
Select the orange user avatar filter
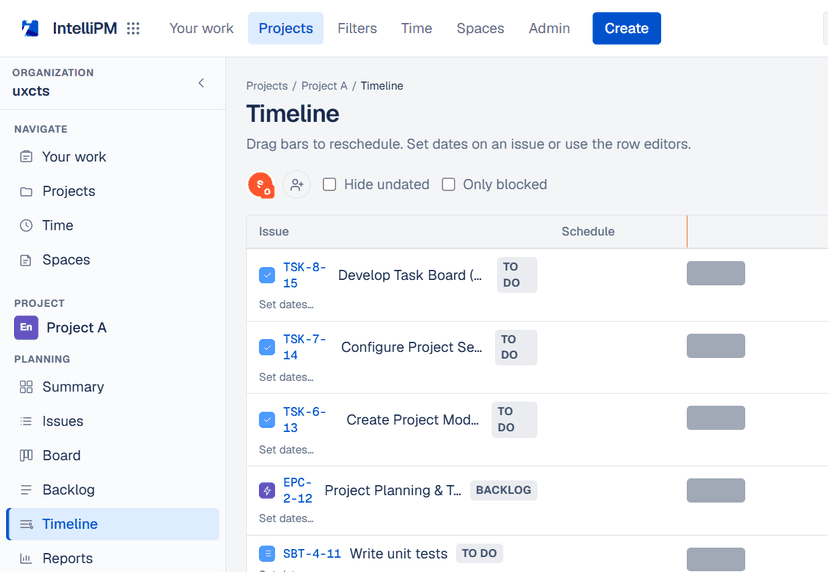(x=261, y=185)
